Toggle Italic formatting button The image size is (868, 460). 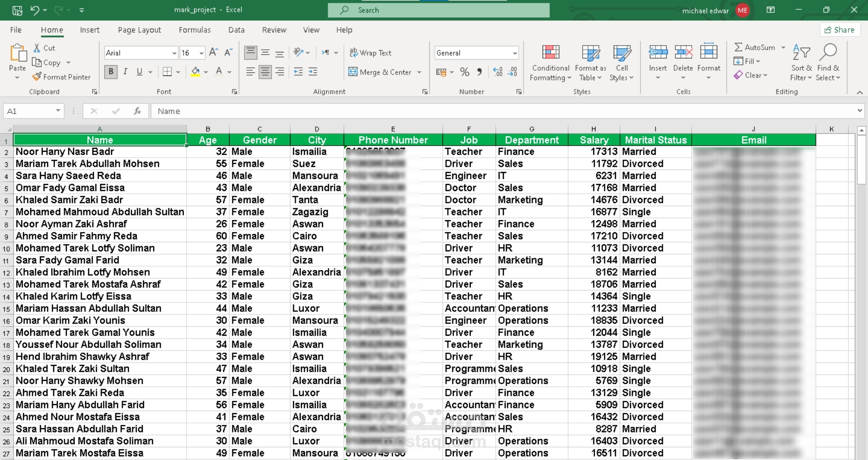click(x=125, y=72)
